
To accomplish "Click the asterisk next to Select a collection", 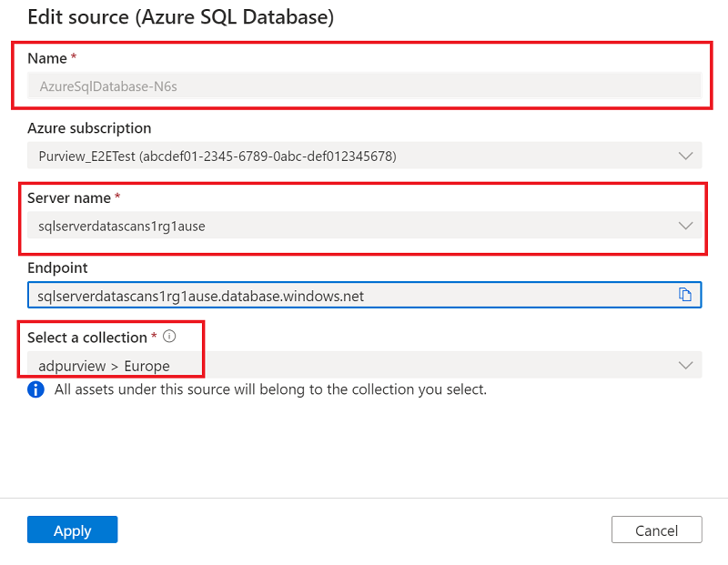I will (154, 336).
